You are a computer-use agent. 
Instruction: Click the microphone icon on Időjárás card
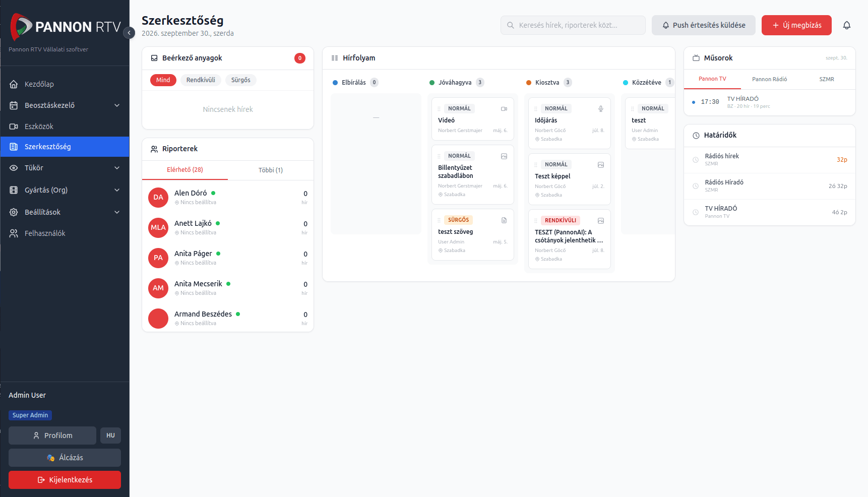click(601, 109)
